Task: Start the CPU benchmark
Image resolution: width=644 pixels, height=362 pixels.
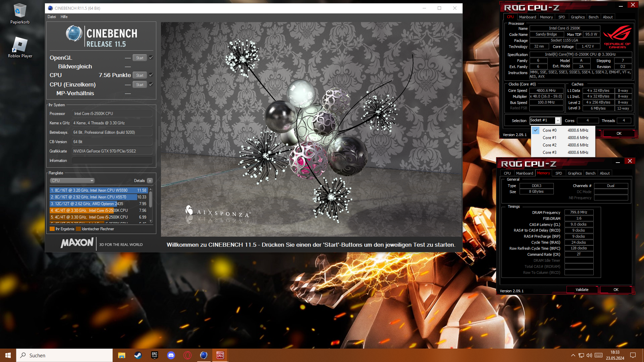Action: click(x=140, y=75)
